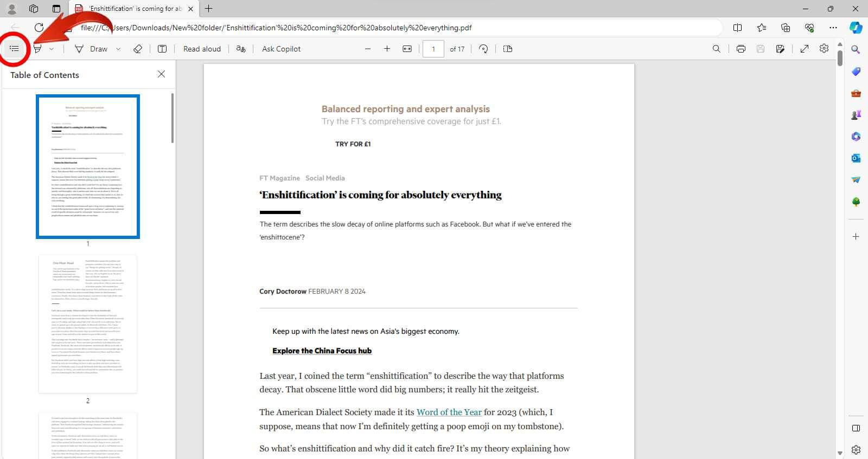868x459 pixels.
Task: Open Browser essentials
Action: pyautogui.click(x=809, y=28)
